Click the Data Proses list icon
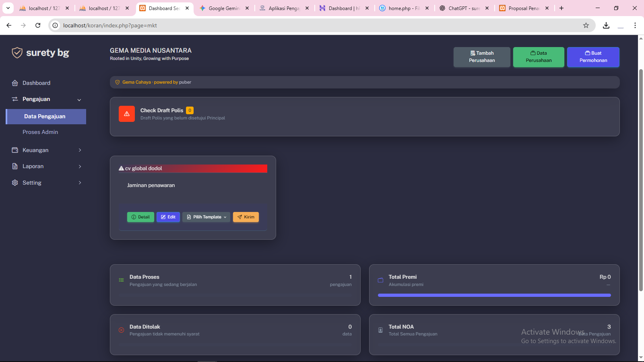 (121, 280)
